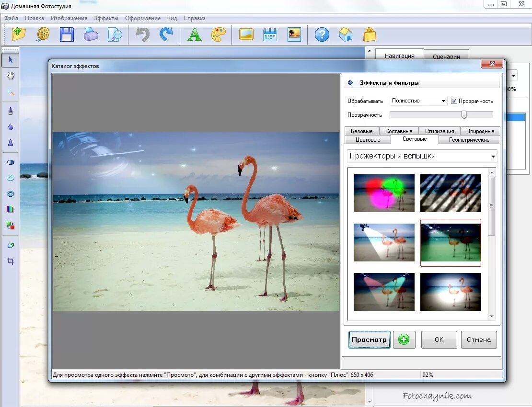The width and height of the screenshot is (532, 407).
Task: Open the Эффекты menu
Action: click(106, 18)
